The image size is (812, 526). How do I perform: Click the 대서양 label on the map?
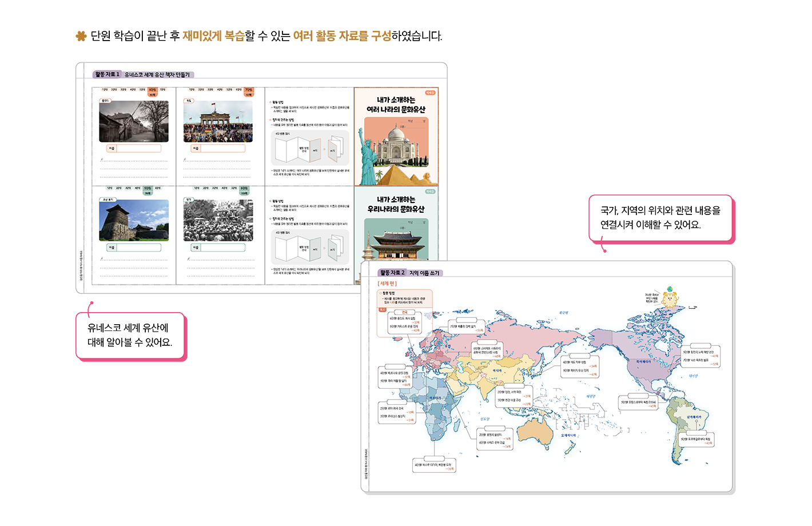(693, 376)
